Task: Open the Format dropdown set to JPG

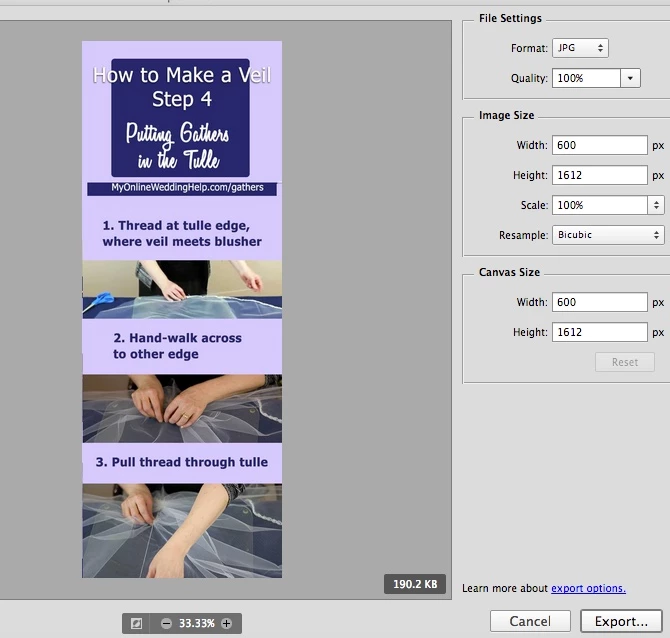Action: pyautogui.click(x=580, y=48)
